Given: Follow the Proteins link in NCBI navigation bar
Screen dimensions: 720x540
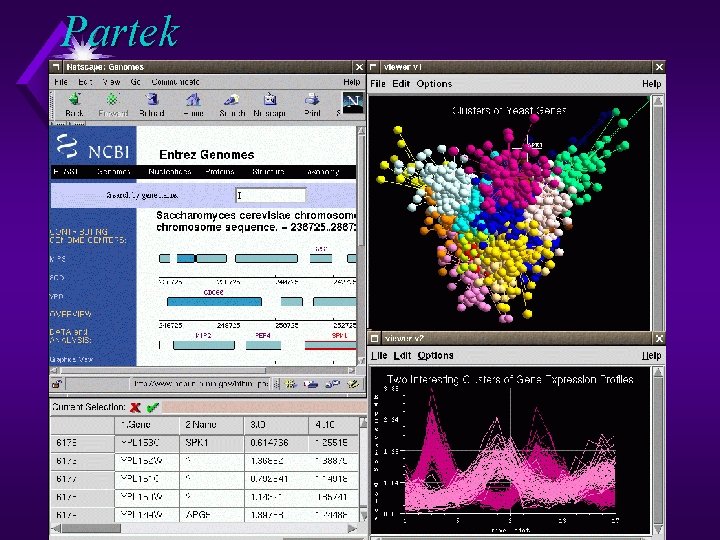Looking at the screenshot, I should pyautogui.click(x=219, y=172).
